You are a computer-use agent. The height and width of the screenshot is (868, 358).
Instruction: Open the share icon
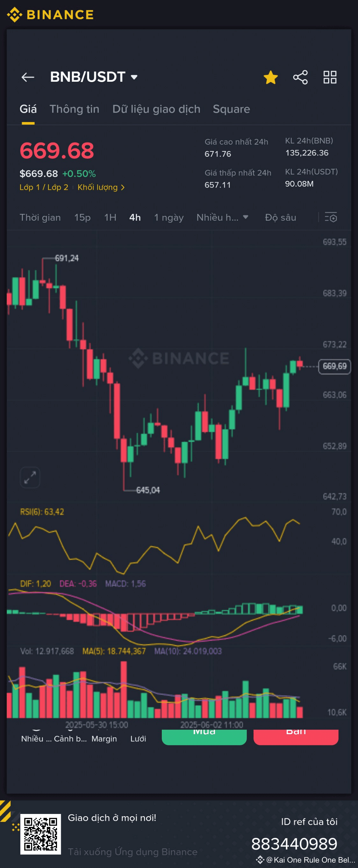(300, 77)
